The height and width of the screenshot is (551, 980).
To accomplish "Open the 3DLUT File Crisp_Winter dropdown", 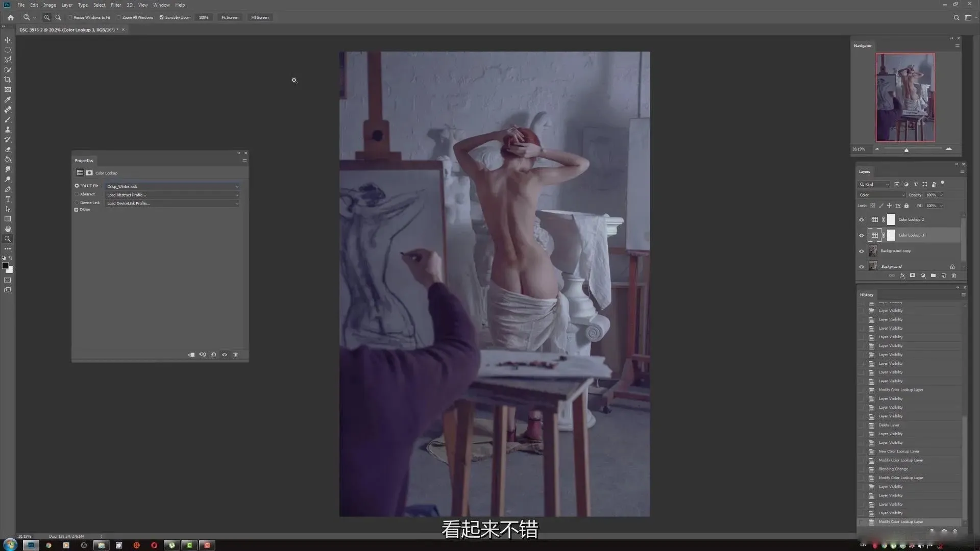I will 173,187.
